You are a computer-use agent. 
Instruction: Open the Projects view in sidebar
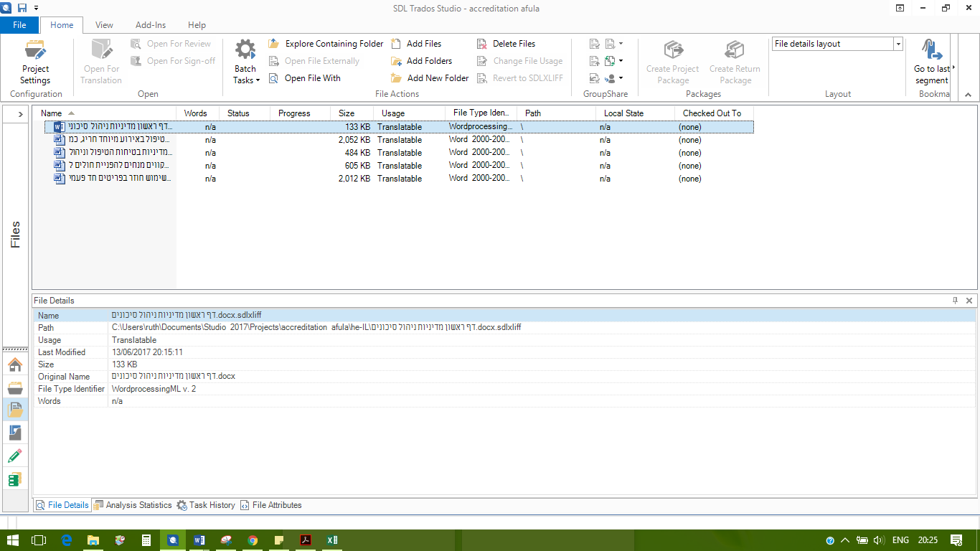15,387
